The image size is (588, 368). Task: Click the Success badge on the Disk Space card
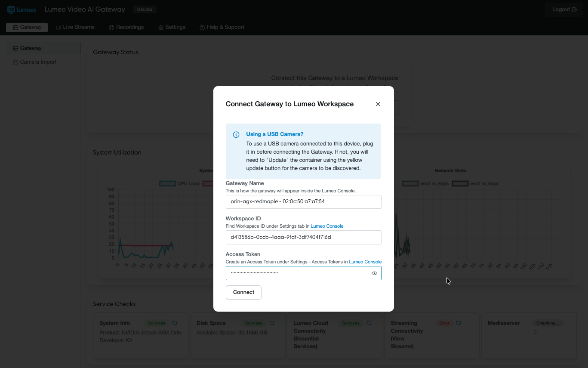[x=254, y=323]
